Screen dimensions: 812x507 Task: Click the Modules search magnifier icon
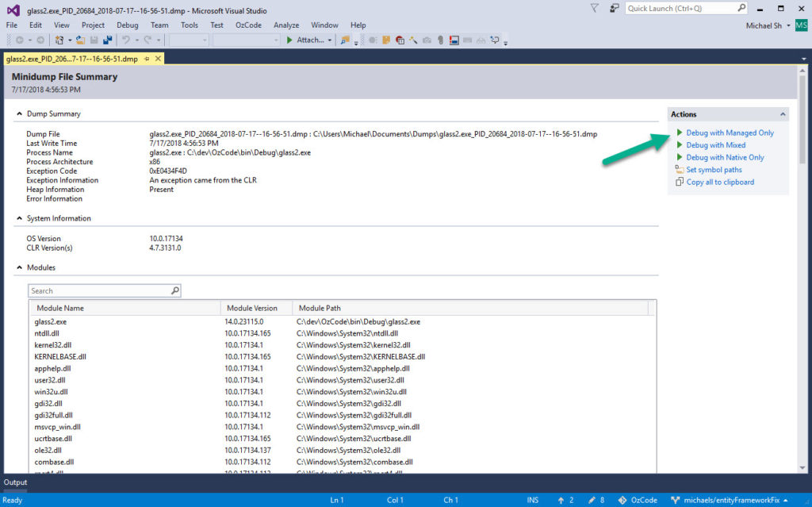click(x=175, y=291)
